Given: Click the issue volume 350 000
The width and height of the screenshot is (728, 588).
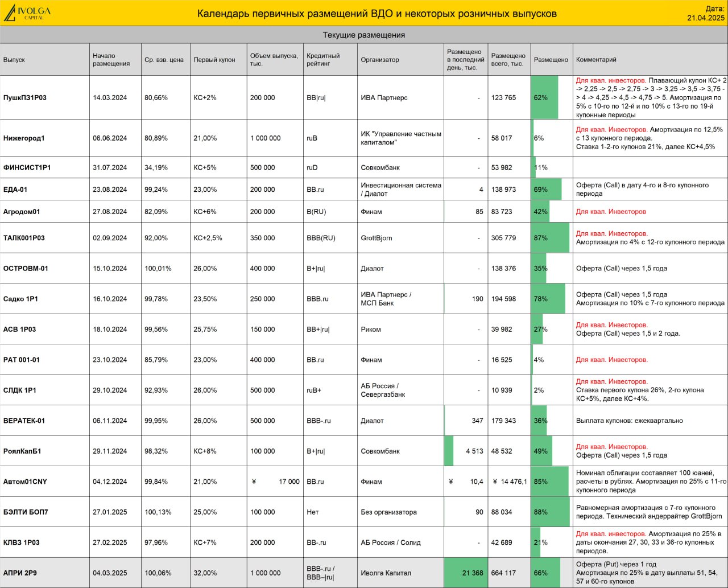Looking at the screenshot, I should tap(262, 238).
